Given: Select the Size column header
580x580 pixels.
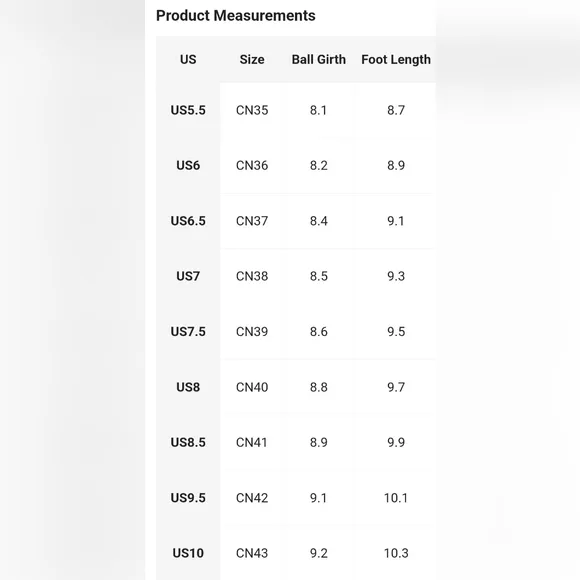Looking at the screenshot, I should coord(252,60).
